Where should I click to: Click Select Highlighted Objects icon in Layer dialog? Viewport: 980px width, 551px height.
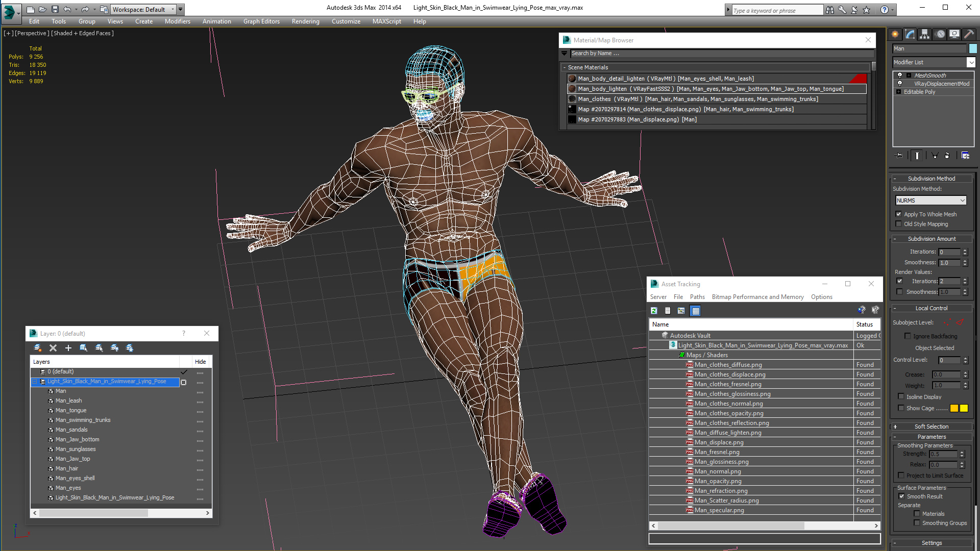84,348
